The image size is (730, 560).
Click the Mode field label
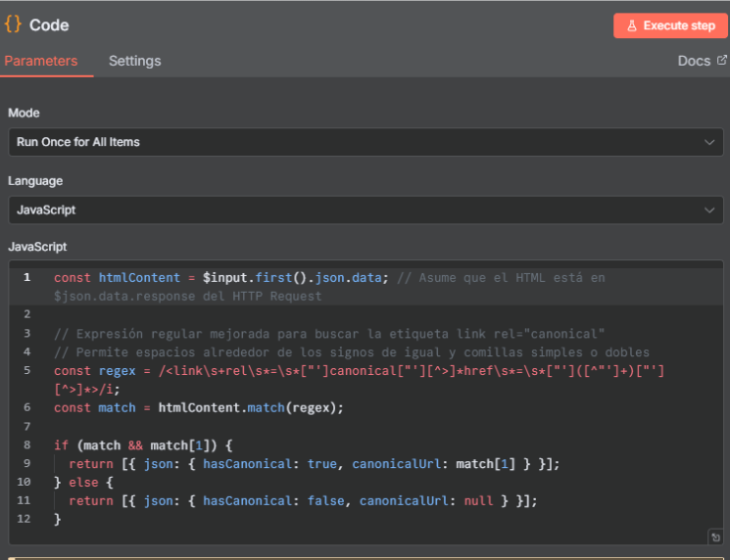(x=24, y=113)
